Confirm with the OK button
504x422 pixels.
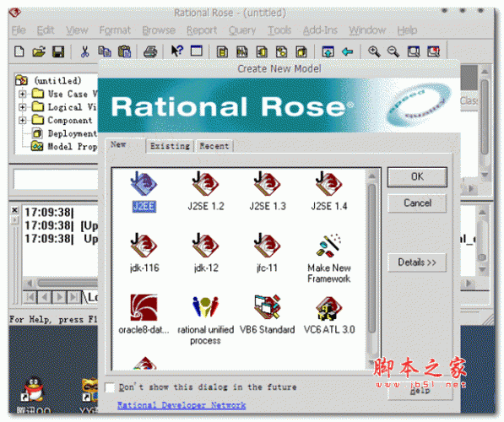417,176
